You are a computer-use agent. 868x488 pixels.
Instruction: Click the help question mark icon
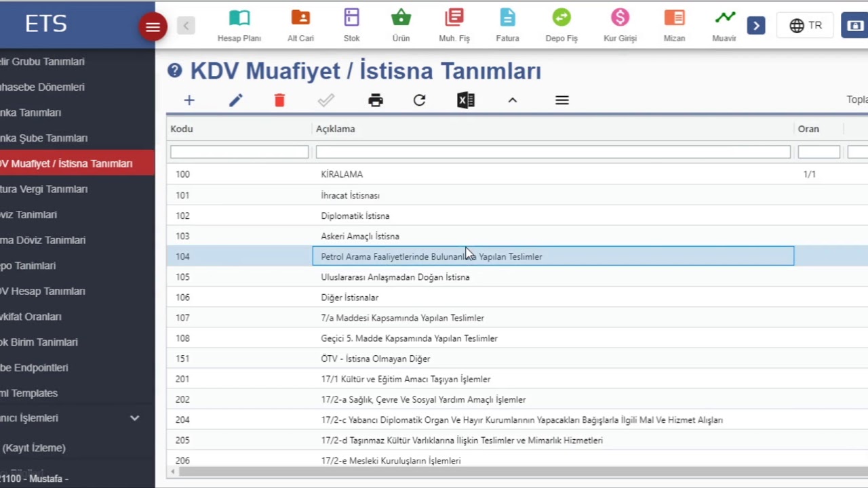click(174, 70)
